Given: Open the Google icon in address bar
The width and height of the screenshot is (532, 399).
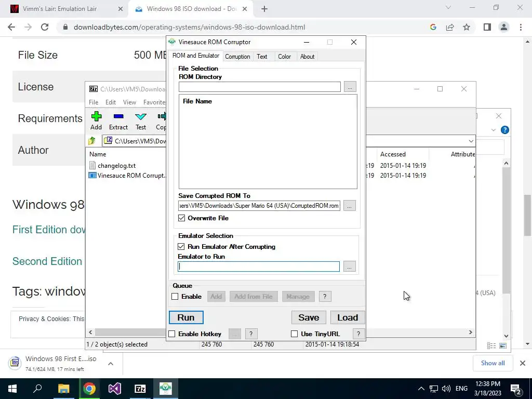Looking at the screenshot, I should tap(433, 27).
